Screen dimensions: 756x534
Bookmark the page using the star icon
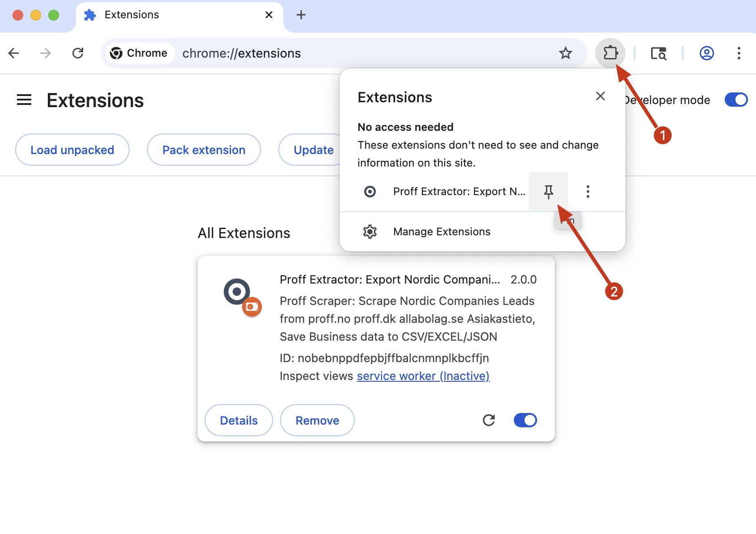pyautogui.click(x=566, y=53)
